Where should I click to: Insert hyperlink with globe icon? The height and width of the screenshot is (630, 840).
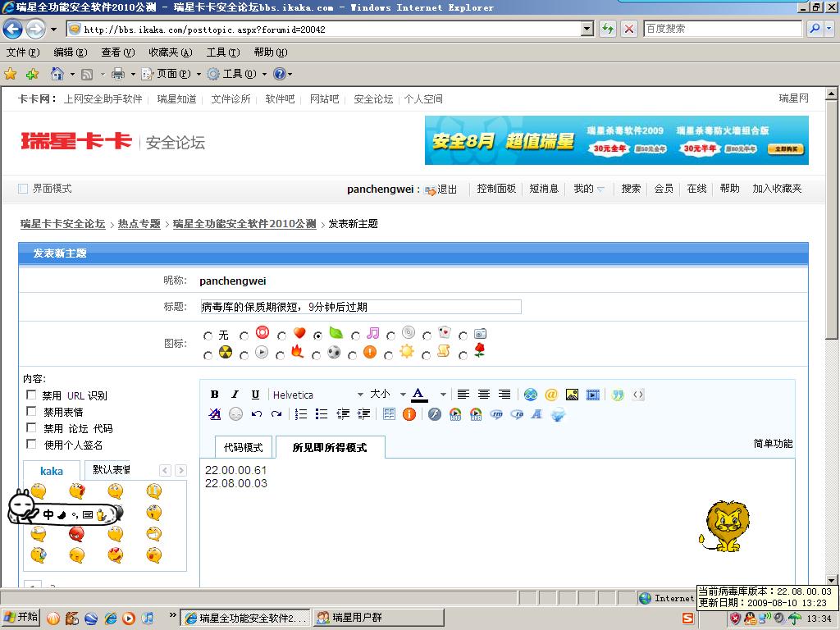click(x=531, y=395)
